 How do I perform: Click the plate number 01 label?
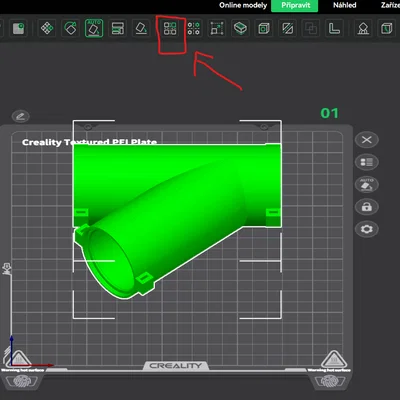pos(329,113)
